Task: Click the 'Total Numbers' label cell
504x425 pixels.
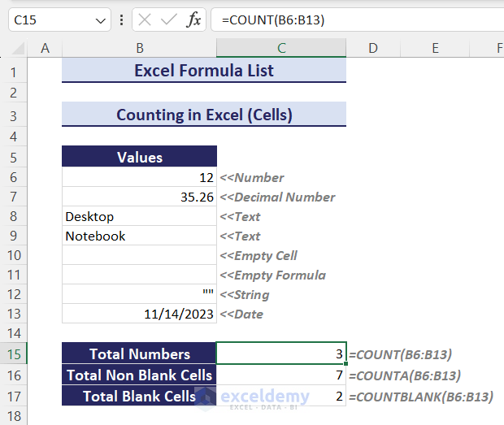Action: coord(139,353)
